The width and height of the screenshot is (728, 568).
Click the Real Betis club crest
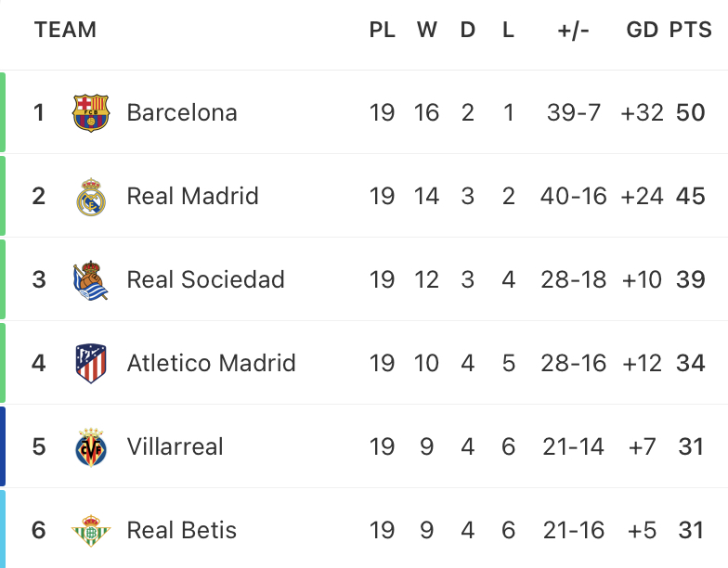coord(91,531)
